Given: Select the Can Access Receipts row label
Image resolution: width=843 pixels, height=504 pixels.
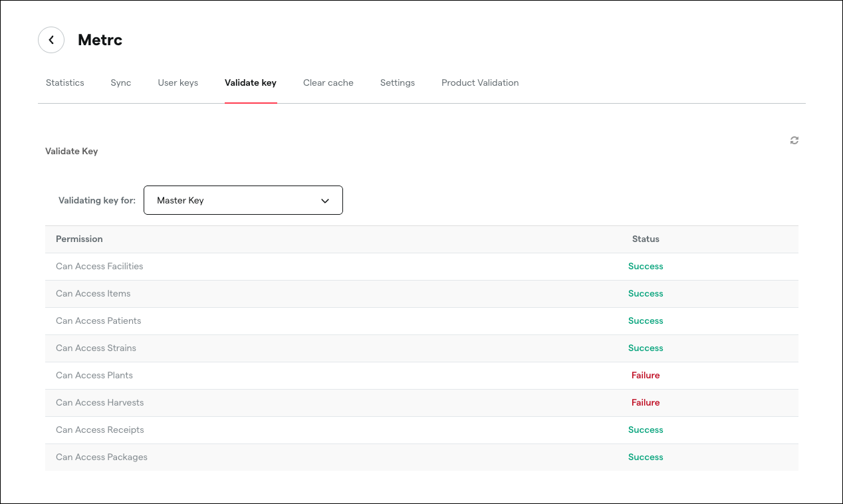Looking at the screenshot, I should tap(100, 430).
